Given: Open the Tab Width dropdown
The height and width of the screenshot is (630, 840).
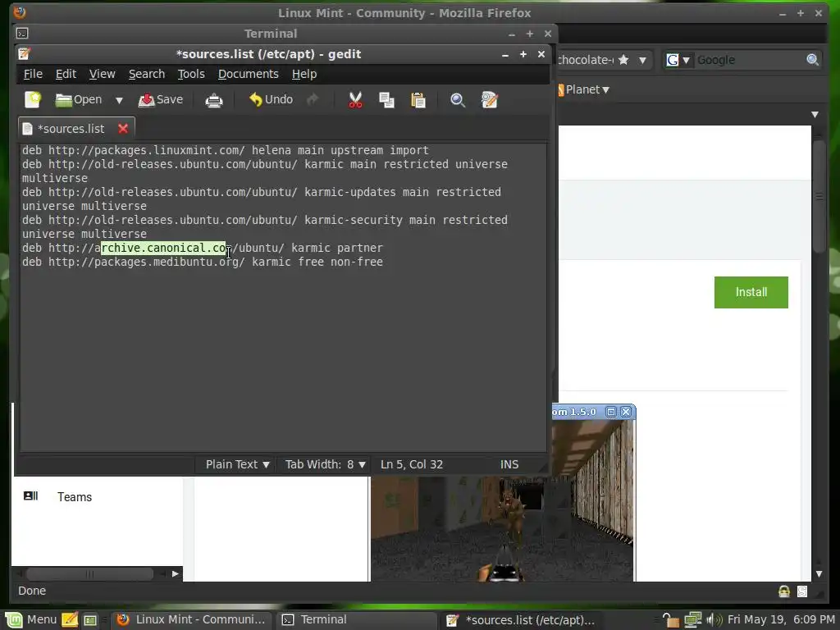Looking at the screenshot, I should point(325,464).
